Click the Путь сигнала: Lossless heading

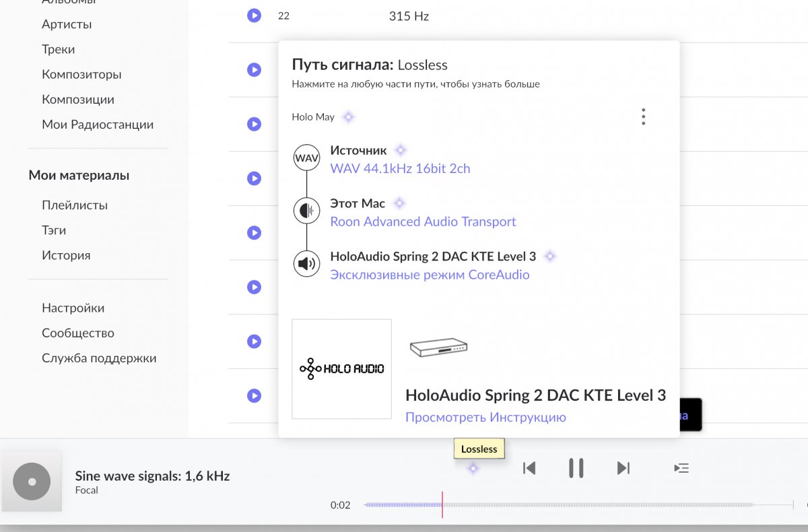coord(370,65)
